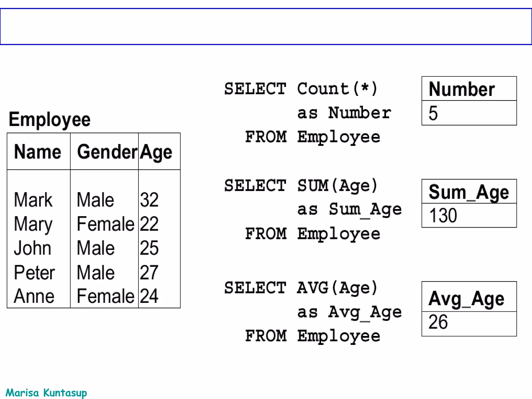Click the result value 5
This screenshot has height=399, width=532.
433,113
